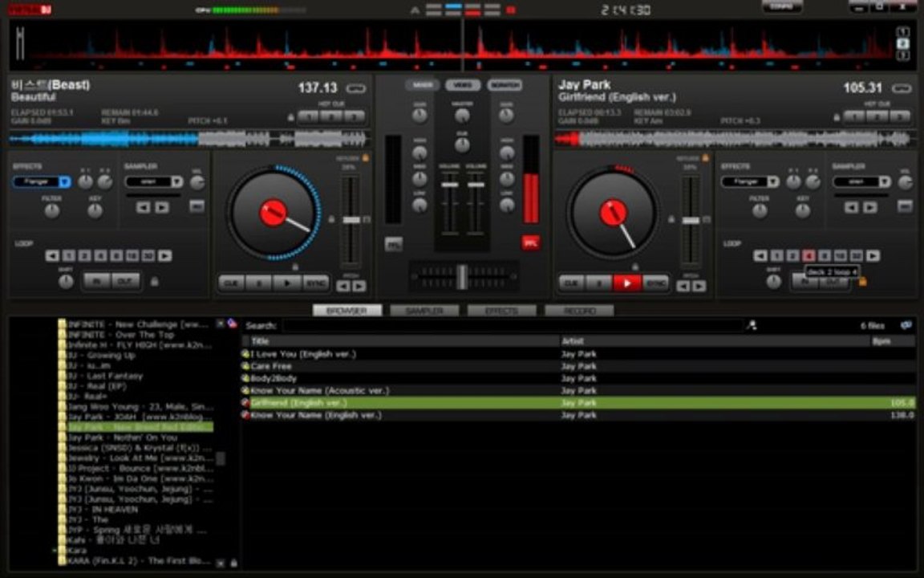This screenshot has width=924, height=578.
Task: Toggle the red PFL button for right deck
Action: click(x=530, y=243)
